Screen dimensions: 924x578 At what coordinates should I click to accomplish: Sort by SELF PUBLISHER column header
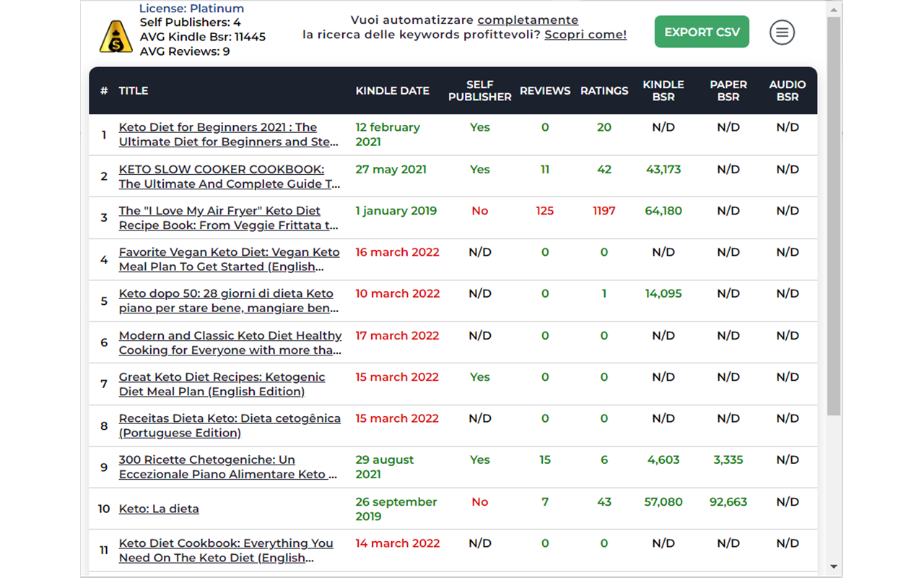coord(480,90)
